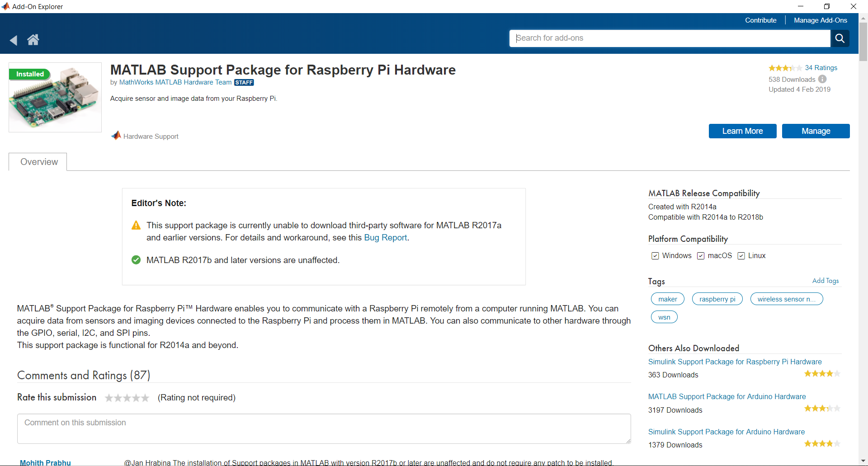Click the Updated 4 Feb 2019 text
868x466 pixels.
[799, 89]
